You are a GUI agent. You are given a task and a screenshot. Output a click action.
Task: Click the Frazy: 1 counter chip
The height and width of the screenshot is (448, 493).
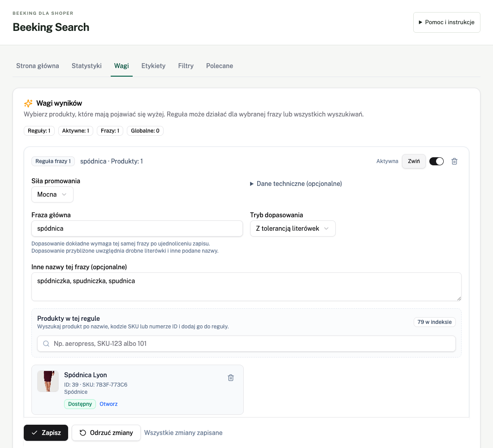point(110,131)
